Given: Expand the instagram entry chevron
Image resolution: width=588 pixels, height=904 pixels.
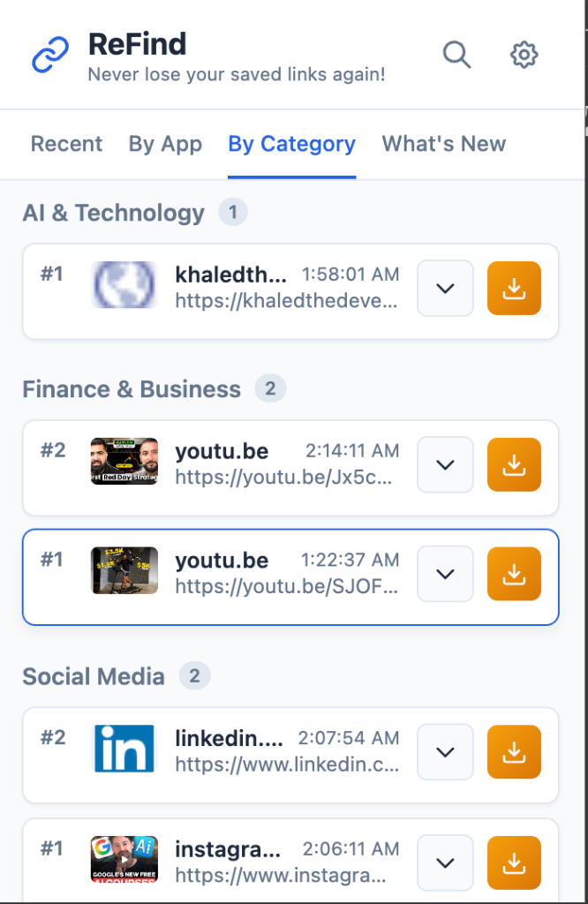Looking at the screenshot, I should coord(445,863).
